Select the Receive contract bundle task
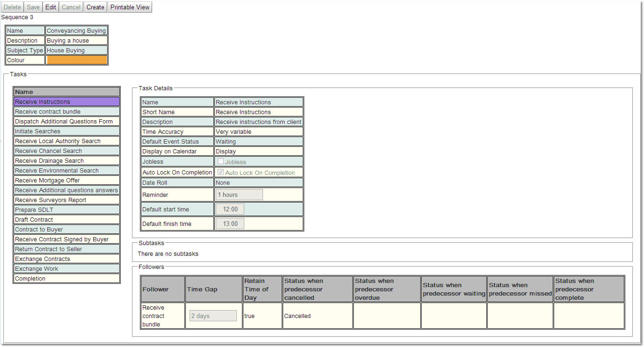The image size is (644, 347). coord(66,112)
